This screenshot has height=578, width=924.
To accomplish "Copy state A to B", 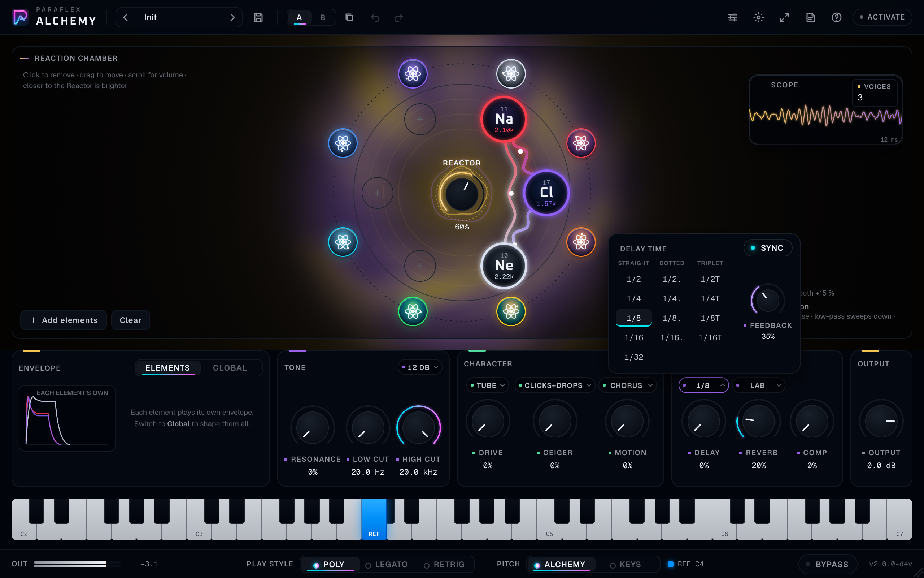I will (x=349, y=17).
